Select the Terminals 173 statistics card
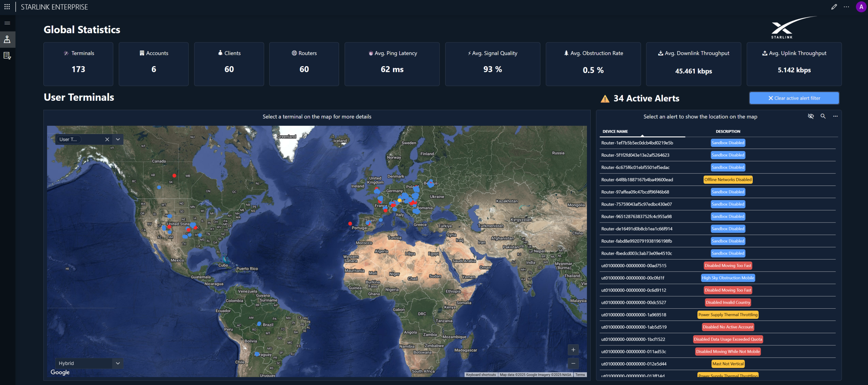The width and height of the screenshot is (868, 385). coord(78,64)
